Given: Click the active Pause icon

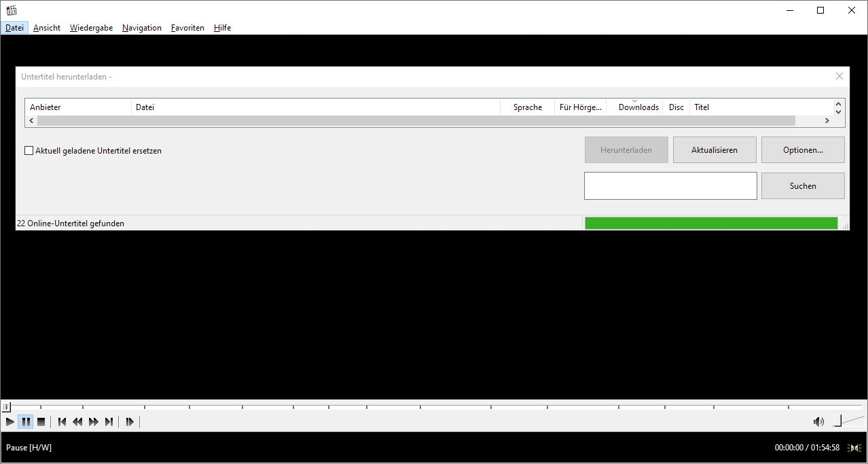Looking at the screenshot, I should click(x=25, y=421).
